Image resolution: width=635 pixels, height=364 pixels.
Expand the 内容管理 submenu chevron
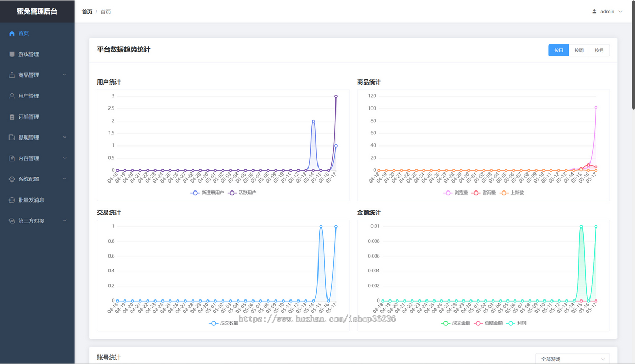(x=65, y=158)
